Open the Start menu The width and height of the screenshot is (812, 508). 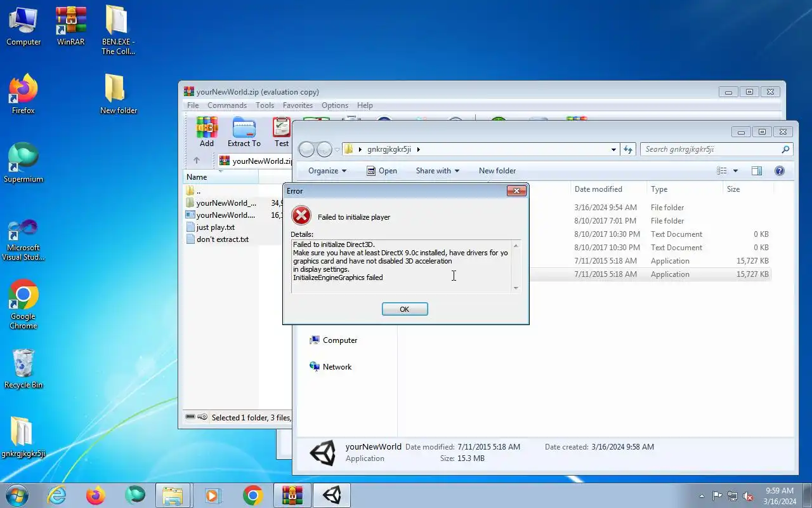(16, 495)
